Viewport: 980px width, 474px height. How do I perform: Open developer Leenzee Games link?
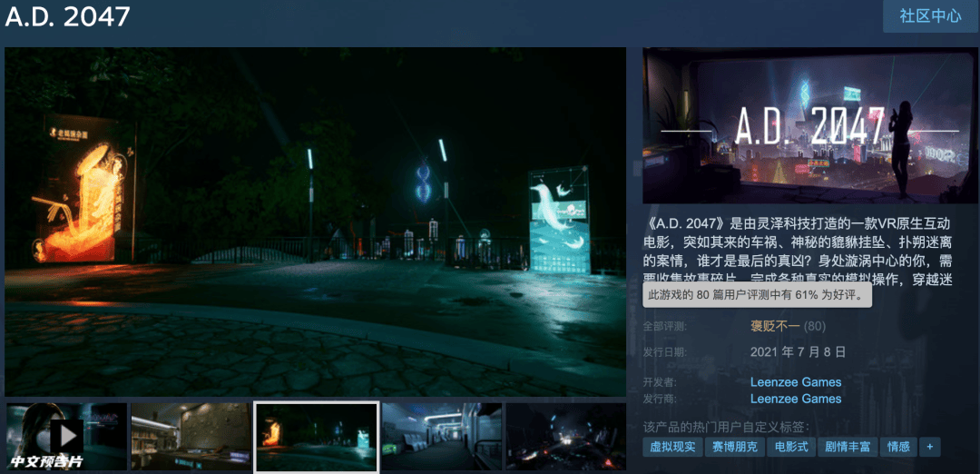tap(796, 381)
